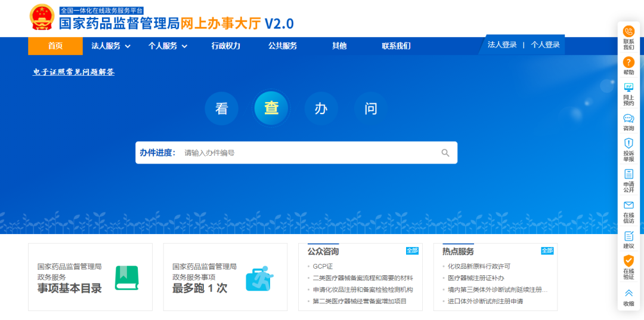
Task: Focus the 办件进度 number input field
Action: (x=307, y=153)
